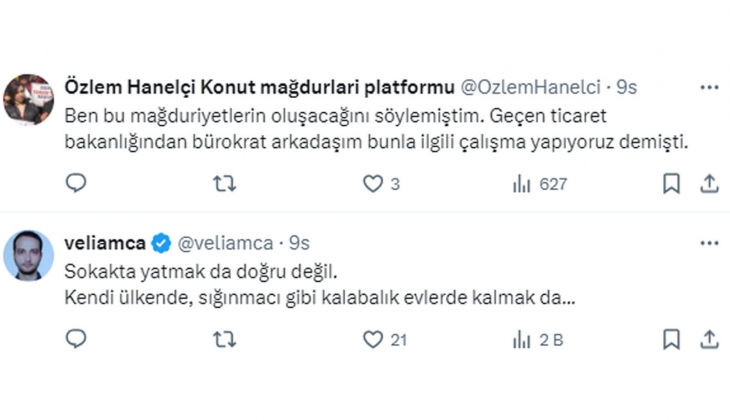Click the veliamca display name

tap(104, 243)
